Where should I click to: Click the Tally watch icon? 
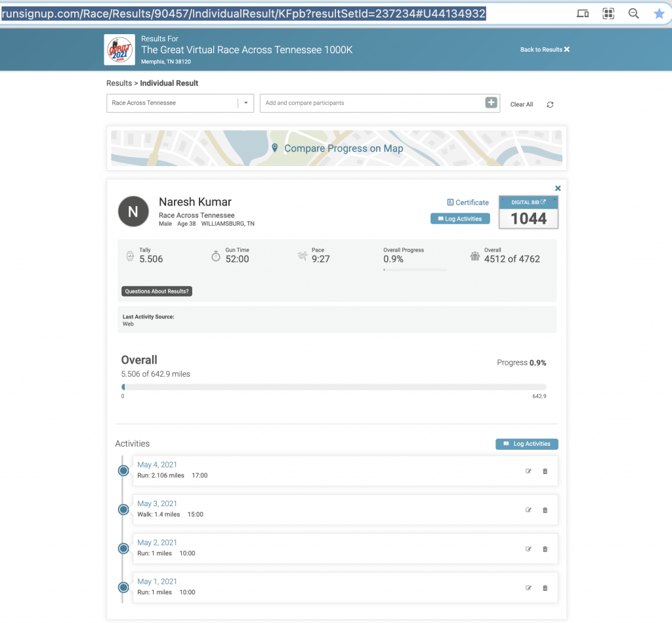tap(131, 256)
